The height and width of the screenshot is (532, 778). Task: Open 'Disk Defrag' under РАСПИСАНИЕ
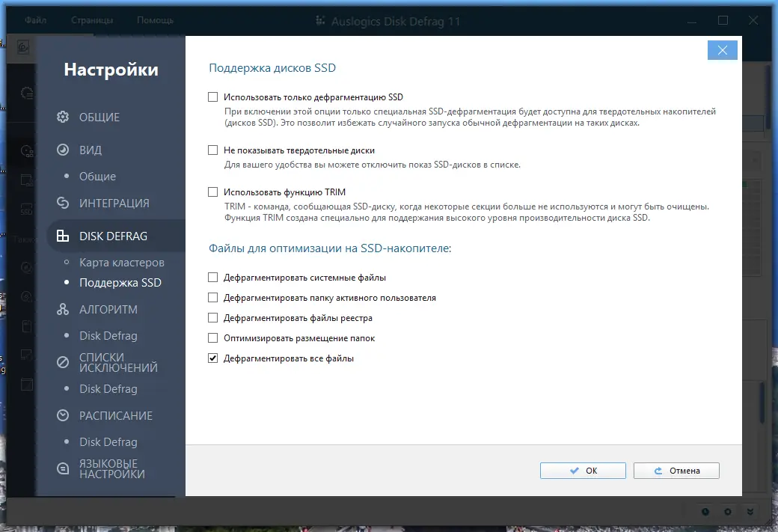point(108,442)
